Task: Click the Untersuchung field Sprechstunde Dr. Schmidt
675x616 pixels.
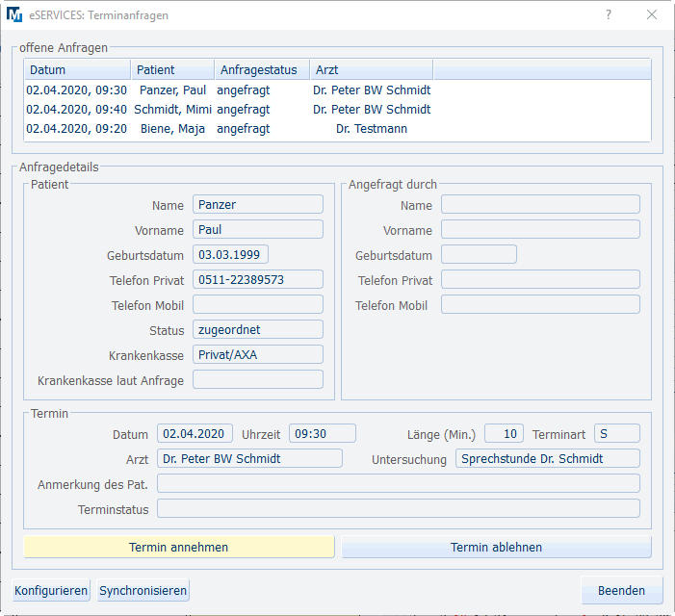Action: 547,458
